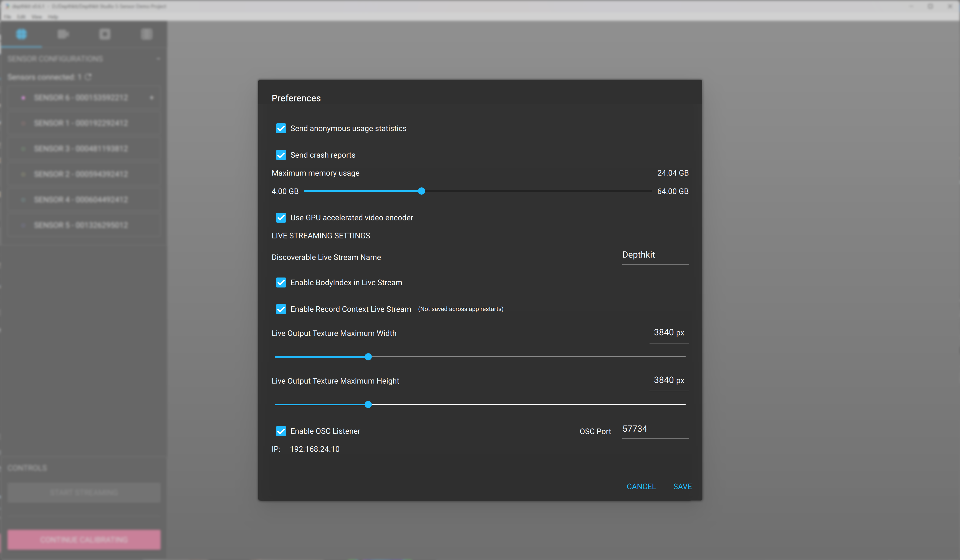Open the square-with-dot tab icon in sidebar

point(105,34)
